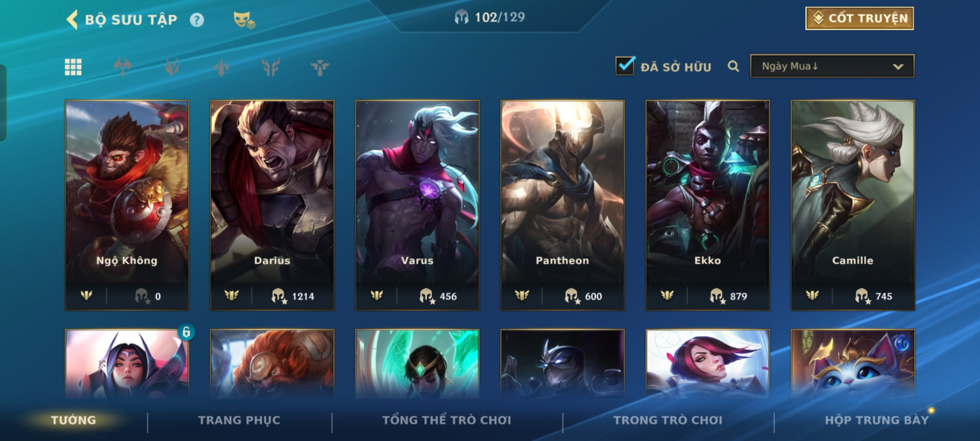Select the Camille champion card
980x441 pixels.
tap(853, 205)
